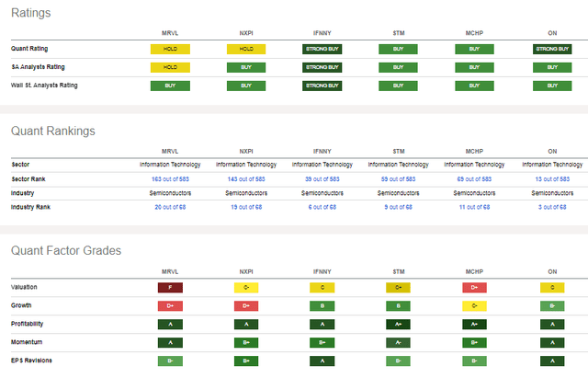Click IFNNY's Quant Rating STRONG BUY badge

tap(322, 49)
